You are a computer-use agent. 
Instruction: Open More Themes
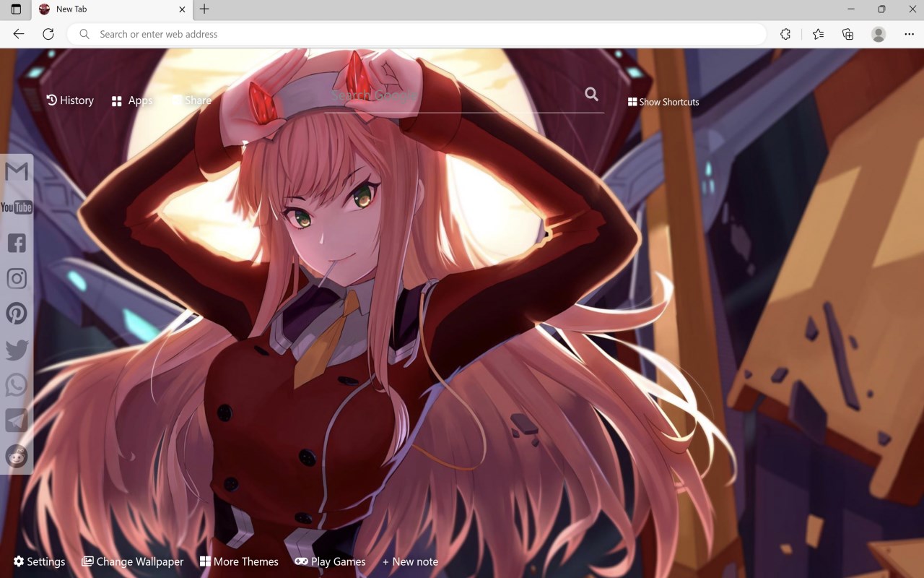(x=239, y=561)
